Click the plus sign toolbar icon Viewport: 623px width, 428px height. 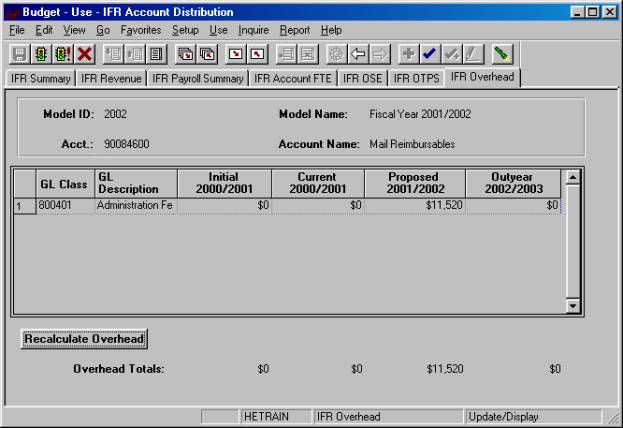click(x=407, y=54)
